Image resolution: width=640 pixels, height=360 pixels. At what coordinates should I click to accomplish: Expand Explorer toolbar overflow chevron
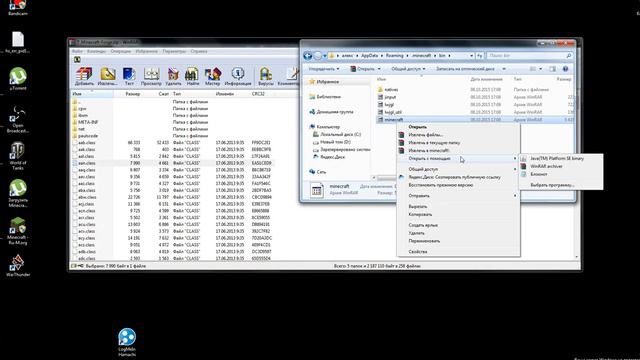(504, 69)
